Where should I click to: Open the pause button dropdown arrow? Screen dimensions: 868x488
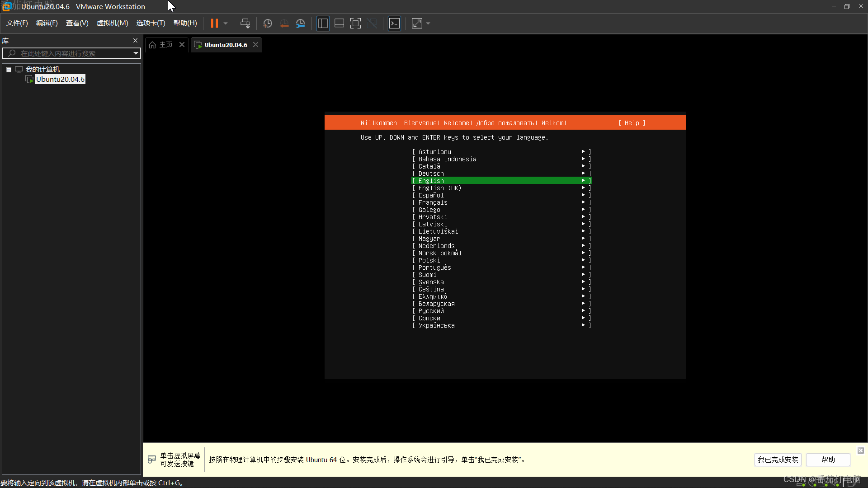coord(225,23)
